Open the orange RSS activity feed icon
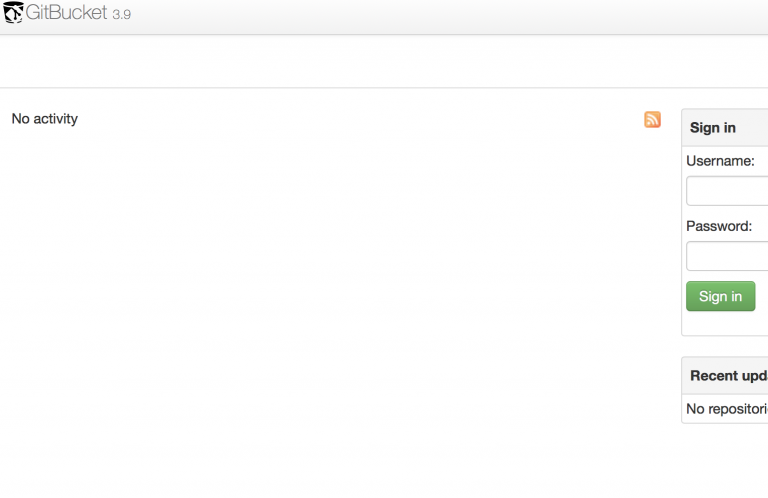 [x=652, y=119]
